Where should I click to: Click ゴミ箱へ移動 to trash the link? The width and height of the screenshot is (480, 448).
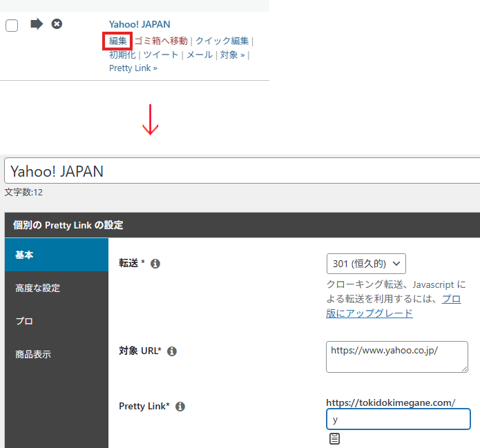coord(160,41)
